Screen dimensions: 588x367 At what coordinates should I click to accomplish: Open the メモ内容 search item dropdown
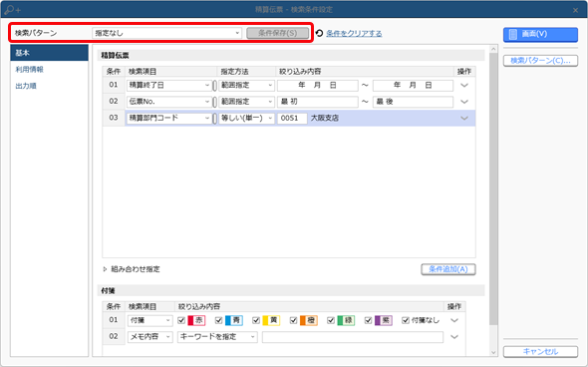pyautogui.click(x=149, y=337)
